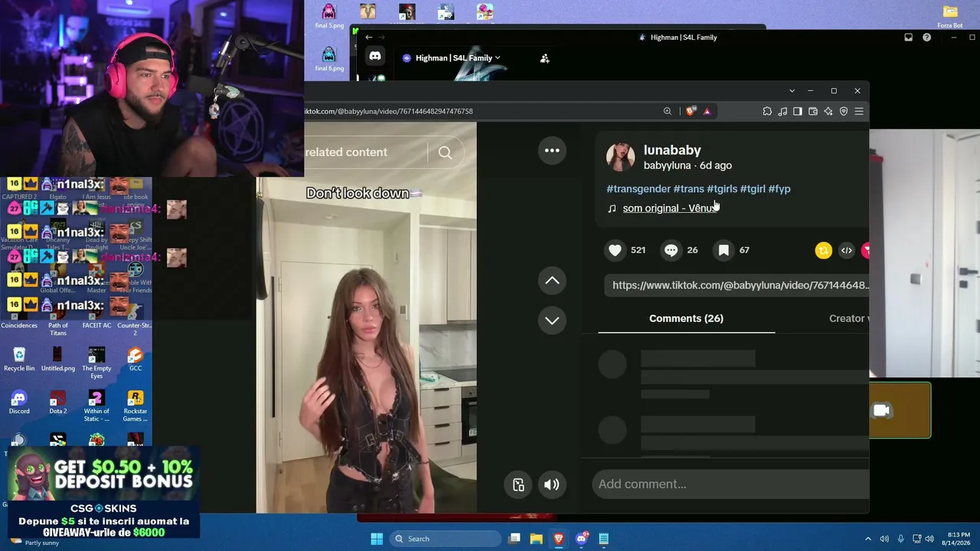
Task: Select the Dota 2 desktop shortcut
Action: [58, 402]
